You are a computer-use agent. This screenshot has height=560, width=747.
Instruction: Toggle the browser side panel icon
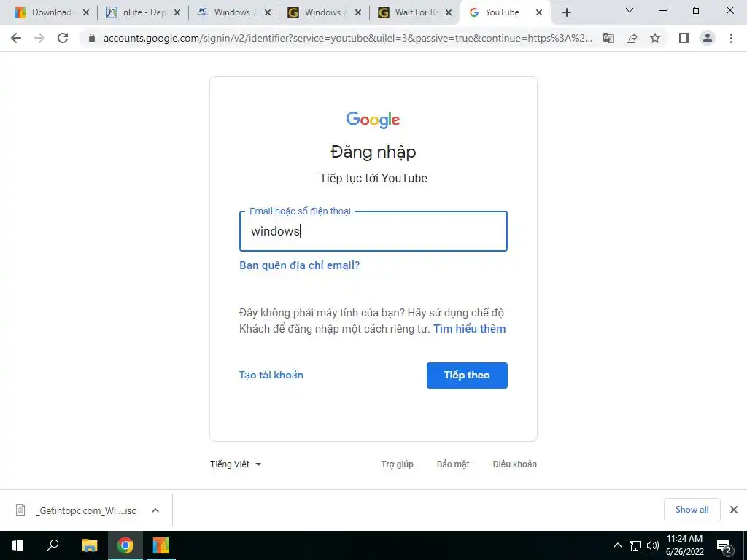(684, 38)
